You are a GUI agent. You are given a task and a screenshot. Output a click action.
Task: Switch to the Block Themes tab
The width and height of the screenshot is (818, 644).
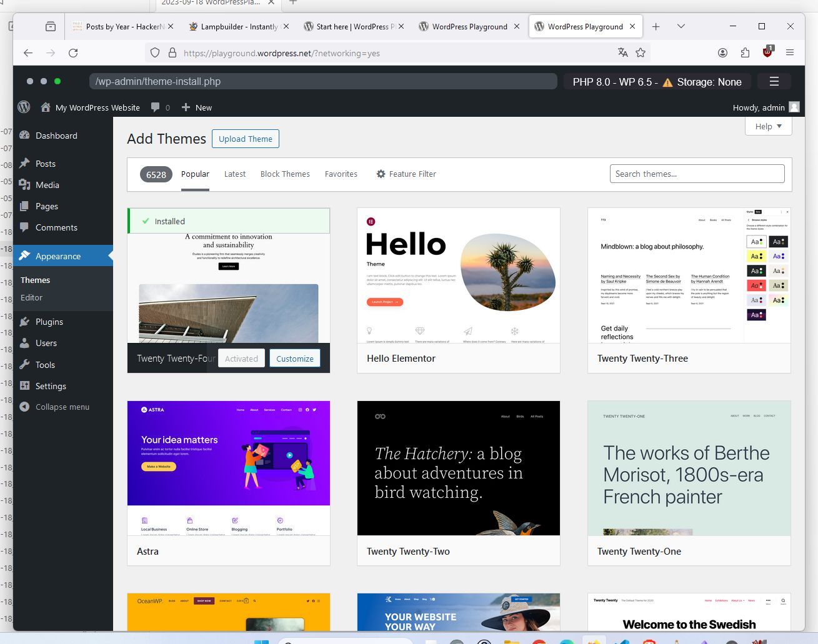pyautogui.click(x=285, y=174)
